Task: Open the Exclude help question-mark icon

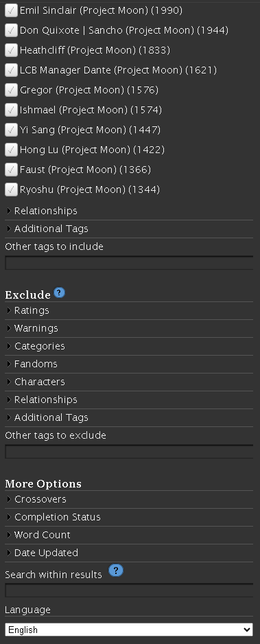Action: [59, 293]
